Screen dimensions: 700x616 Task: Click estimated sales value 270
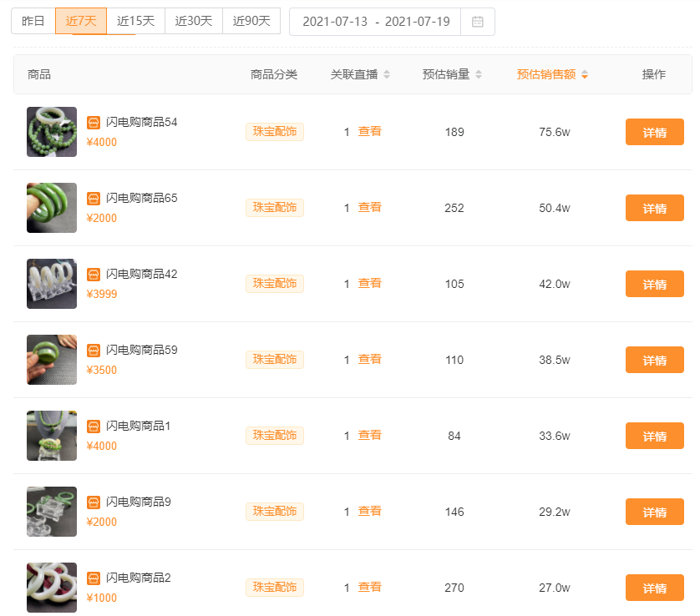454,588
